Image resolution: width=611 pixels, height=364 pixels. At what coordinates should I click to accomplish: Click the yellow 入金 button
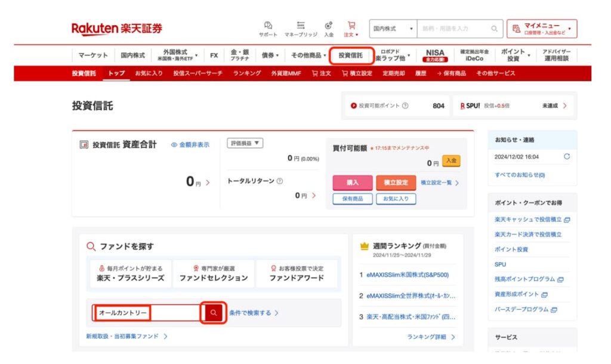pyautogui.click(x=451, y=161)
